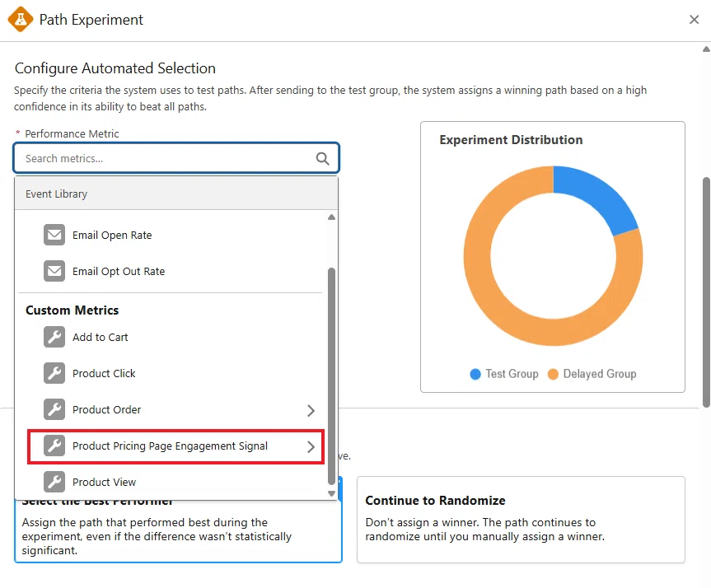Choose the Email Opt Out Rate metric
Viewport: 711px width, 588px height.
[x=119, y=272]
